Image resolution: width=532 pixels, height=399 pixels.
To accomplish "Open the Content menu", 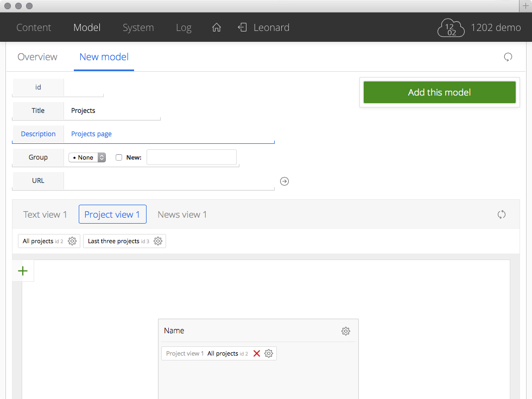I will click(34, 28).
